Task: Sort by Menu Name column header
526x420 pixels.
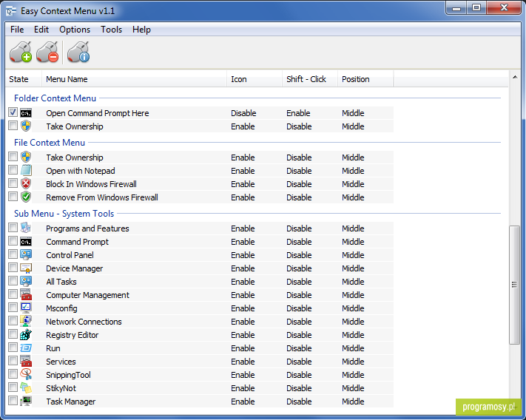Action: (x=134, y=79)
